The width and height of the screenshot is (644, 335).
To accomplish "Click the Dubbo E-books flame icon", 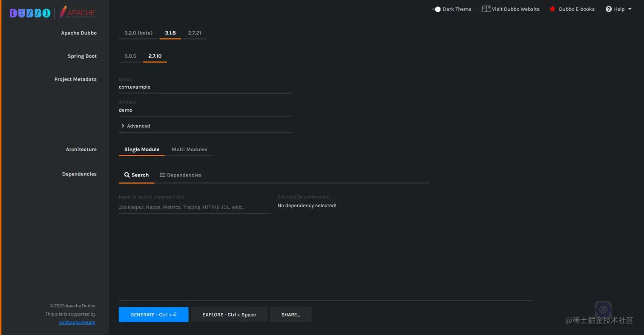I will click(552, 8).
